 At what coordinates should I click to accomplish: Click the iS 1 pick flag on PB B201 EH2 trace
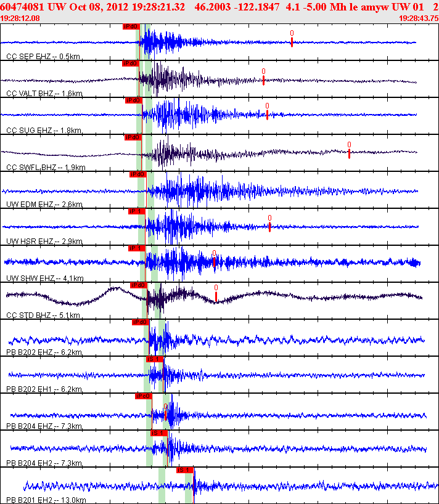click(184, 470)
